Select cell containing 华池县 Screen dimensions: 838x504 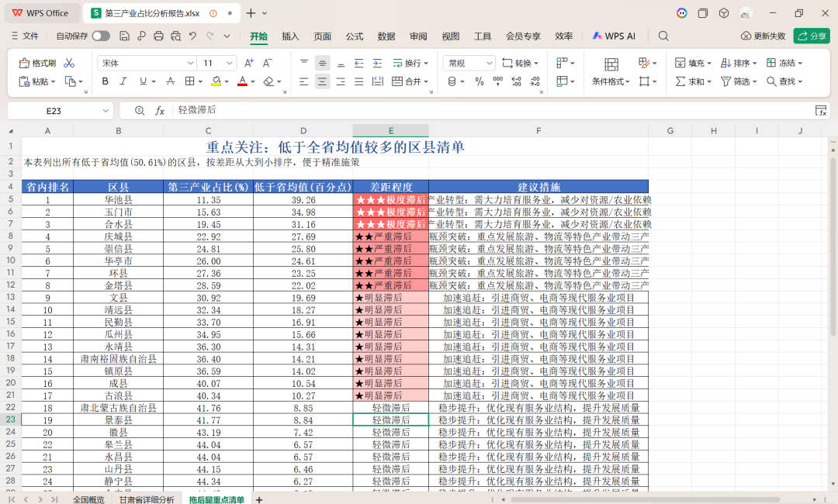tap(118, 200)
